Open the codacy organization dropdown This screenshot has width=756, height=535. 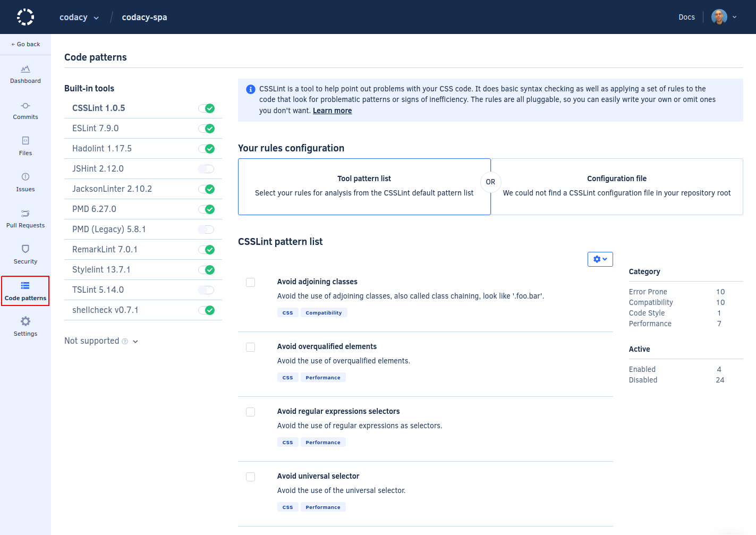(x=79, y=17)
